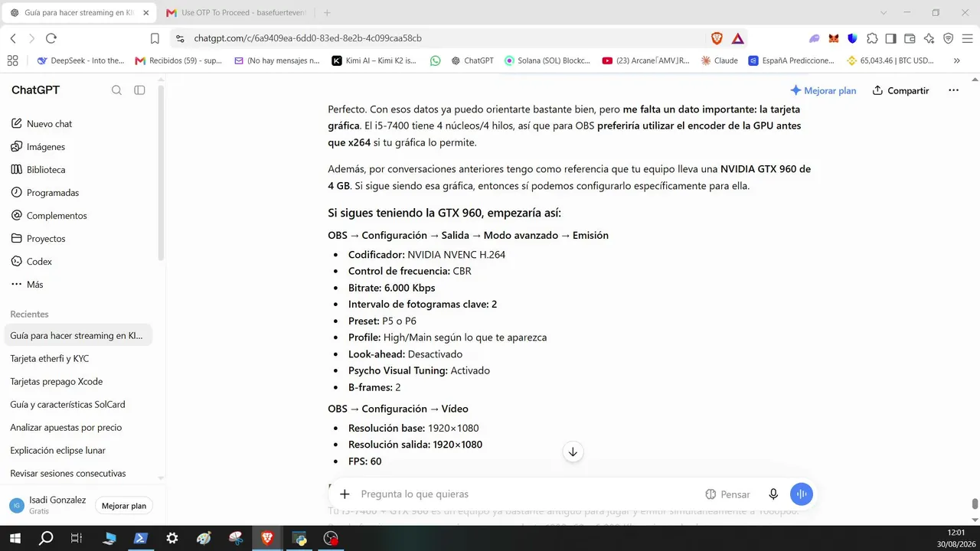Open the DeepSeek bookmark
This screenshot has width=980, height=551.
pos(80,60)
